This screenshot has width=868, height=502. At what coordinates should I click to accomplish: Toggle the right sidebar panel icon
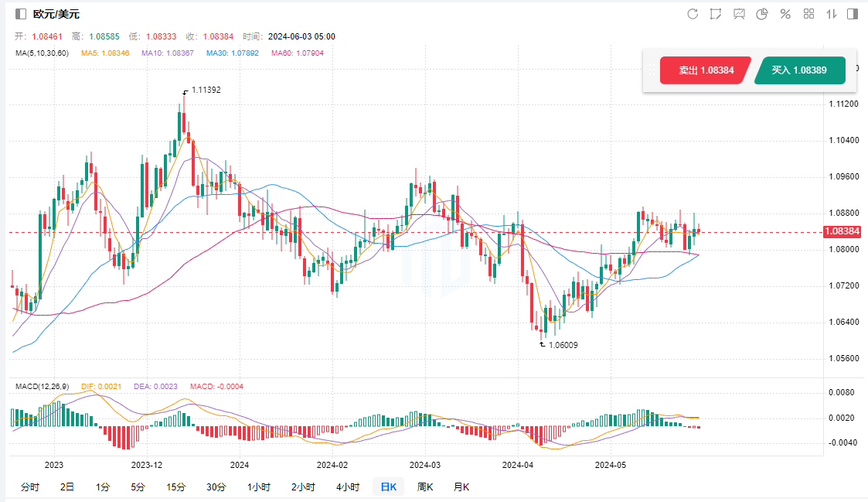[853, 14]
